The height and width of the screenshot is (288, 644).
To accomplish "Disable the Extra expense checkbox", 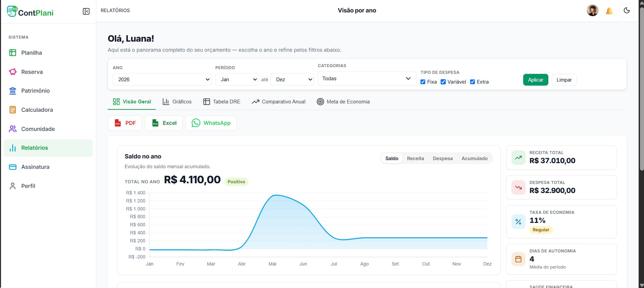I will pos(473,82).
